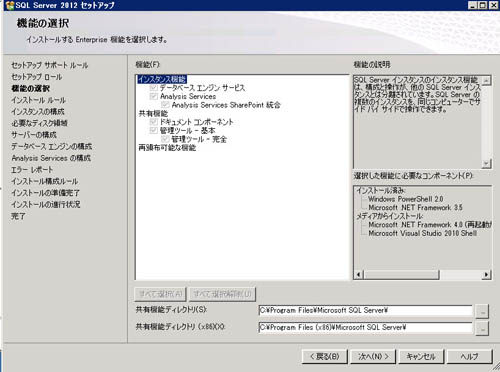This screenshot has width=500, height=372.
Task: Click the < 戻る(B) button
Action: [x=325, y=357]
